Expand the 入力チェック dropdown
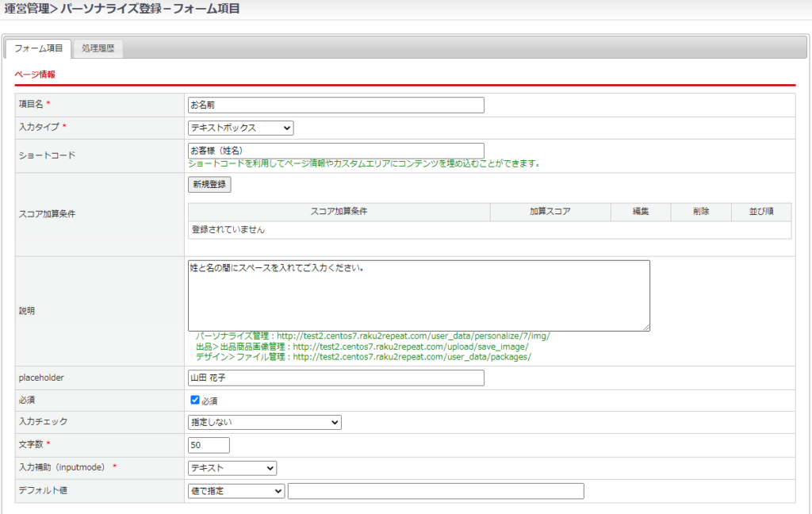The image size is (812, 514). pyautogui.click(x=264, y=423)
